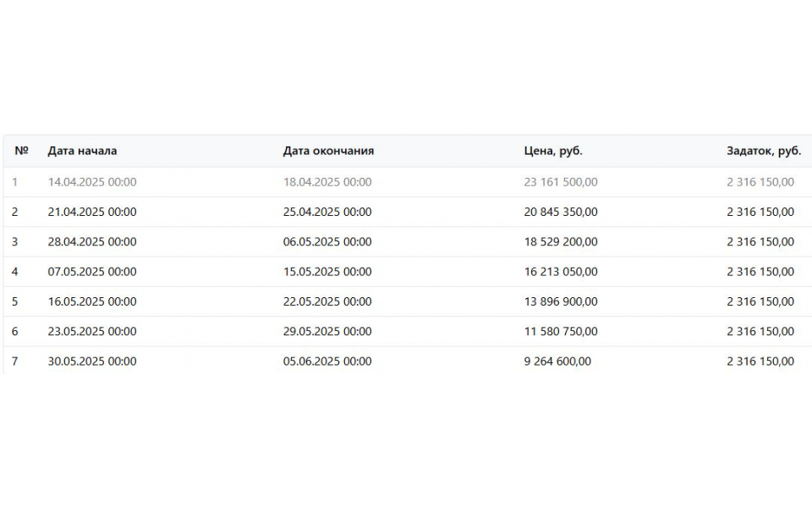
Task: Click price 16 213 050,00 in row 4
Action: click(561, 272)
